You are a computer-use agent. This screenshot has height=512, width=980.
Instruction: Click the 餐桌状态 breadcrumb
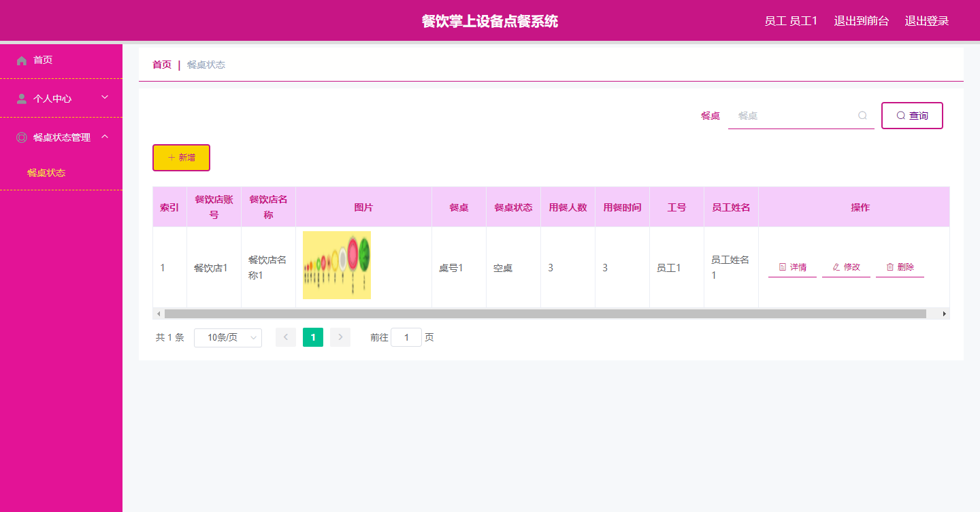206,65
